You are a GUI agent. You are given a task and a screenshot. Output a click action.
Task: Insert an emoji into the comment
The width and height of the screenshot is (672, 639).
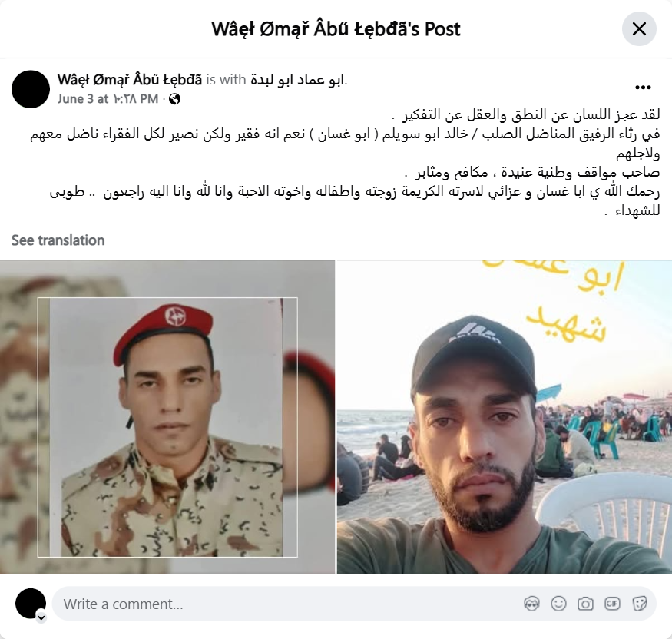(558, 604)
